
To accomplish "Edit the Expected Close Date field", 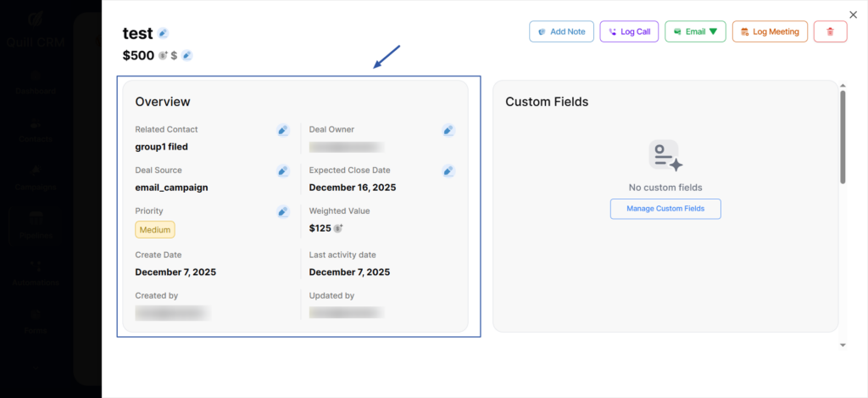I will click(x=448, y=171).
